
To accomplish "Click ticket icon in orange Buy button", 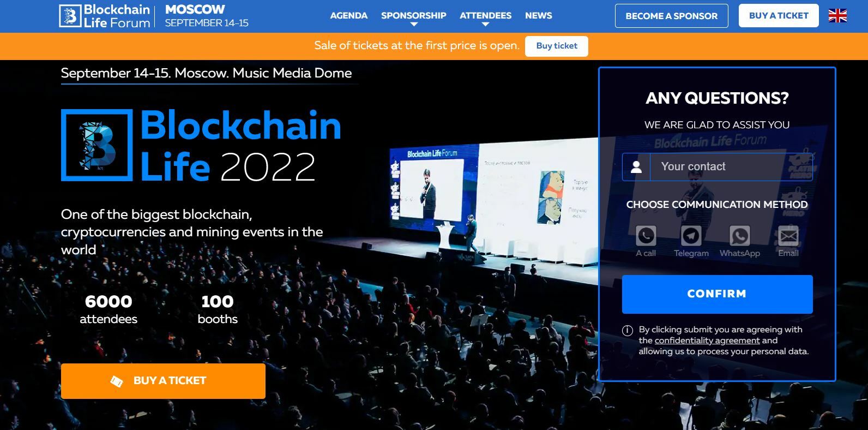I will pos(117,381).
